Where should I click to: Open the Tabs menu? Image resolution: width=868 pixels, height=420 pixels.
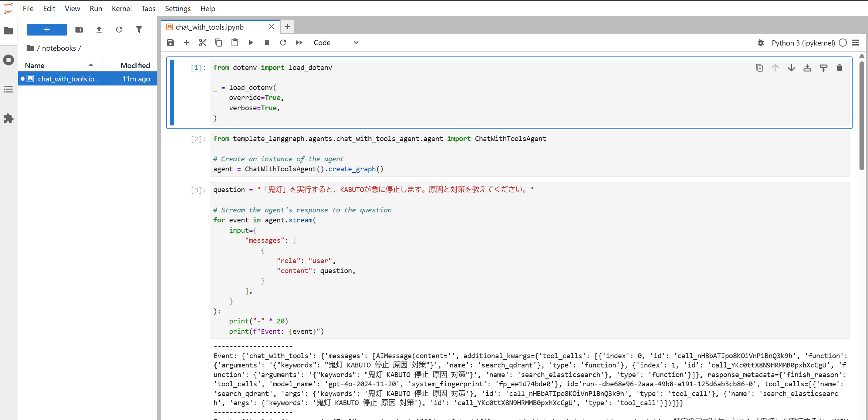click(x=148, y=9)
